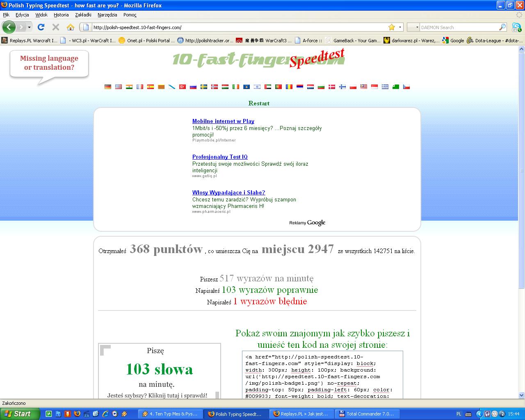Viewport: 525px width, 420px height.
Task: Click the page's vertical scrollbar thumb
Action: pos(522,170)
